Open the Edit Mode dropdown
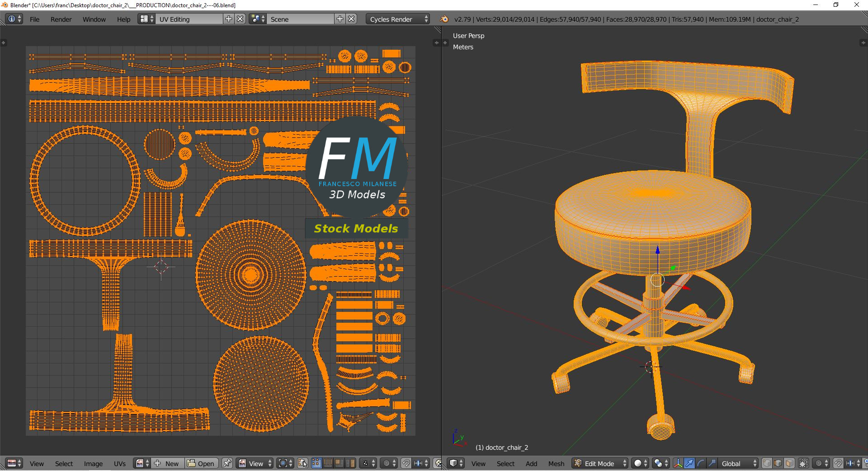The width and height of the screenshot is (868, 471). click(x=600, y=463)
